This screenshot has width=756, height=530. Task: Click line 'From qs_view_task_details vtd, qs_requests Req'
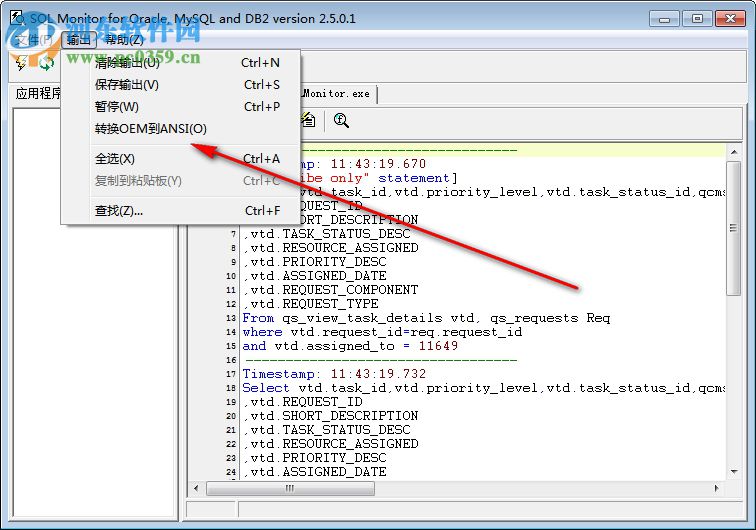[x=426, y=318]
